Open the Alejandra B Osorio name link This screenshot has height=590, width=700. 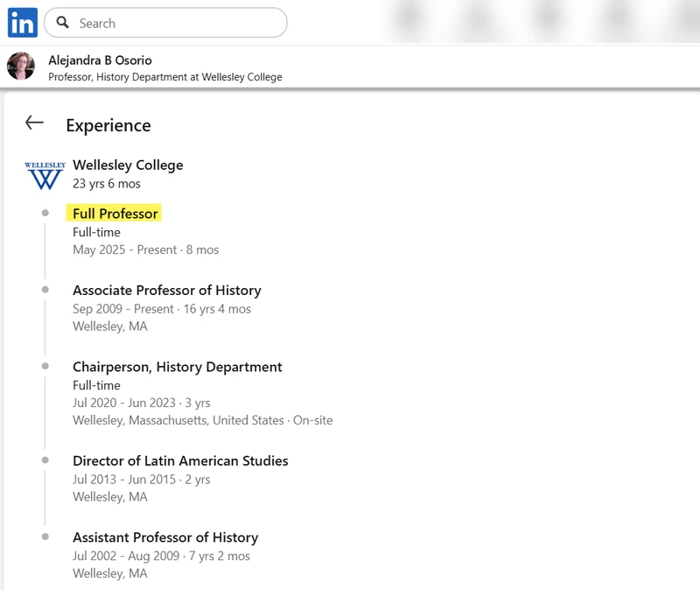[x=100, y=60]
